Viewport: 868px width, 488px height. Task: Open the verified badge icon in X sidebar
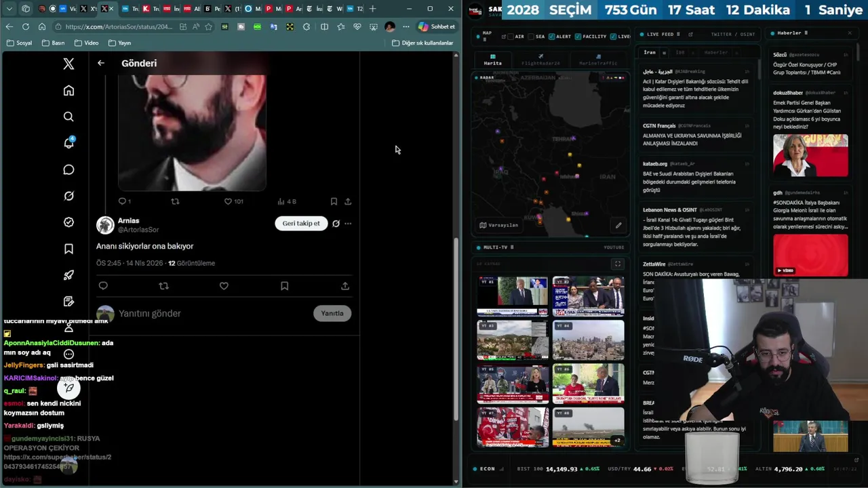pyautogui.click(x=68, y=222)
